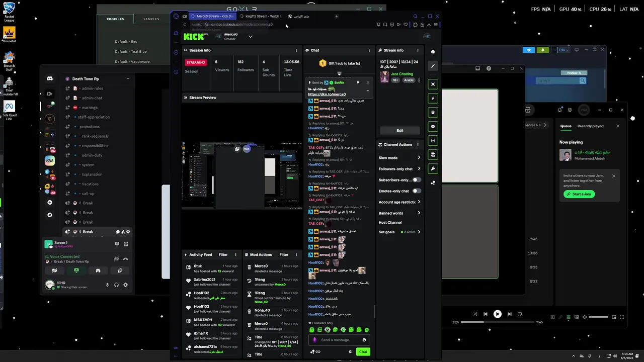Switch to Merc50 Stream Kick tab
644x362 pixels.
click(212, 16)
